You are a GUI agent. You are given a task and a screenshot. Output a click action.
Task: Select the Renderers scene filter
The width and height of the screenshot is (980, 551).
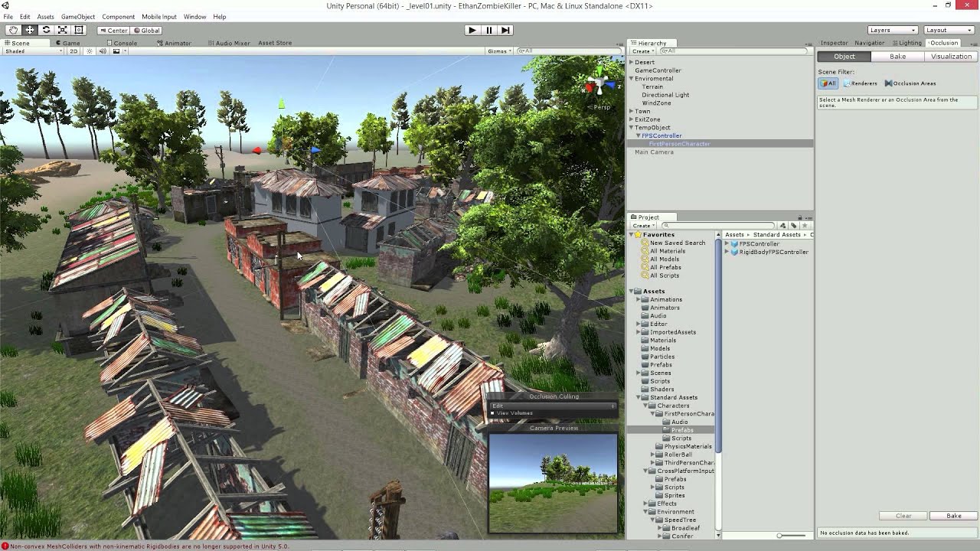861,83
